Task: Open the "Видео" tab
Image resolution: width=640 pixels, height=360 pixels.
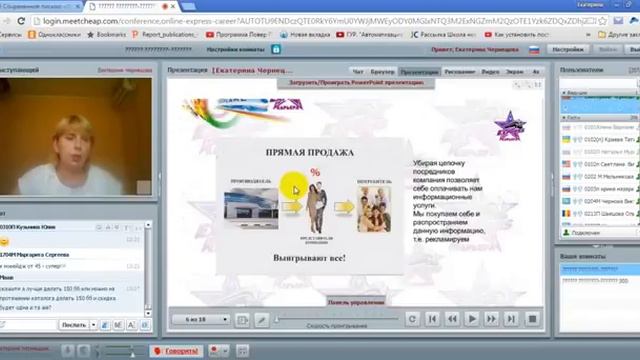Action: point(490,71)
